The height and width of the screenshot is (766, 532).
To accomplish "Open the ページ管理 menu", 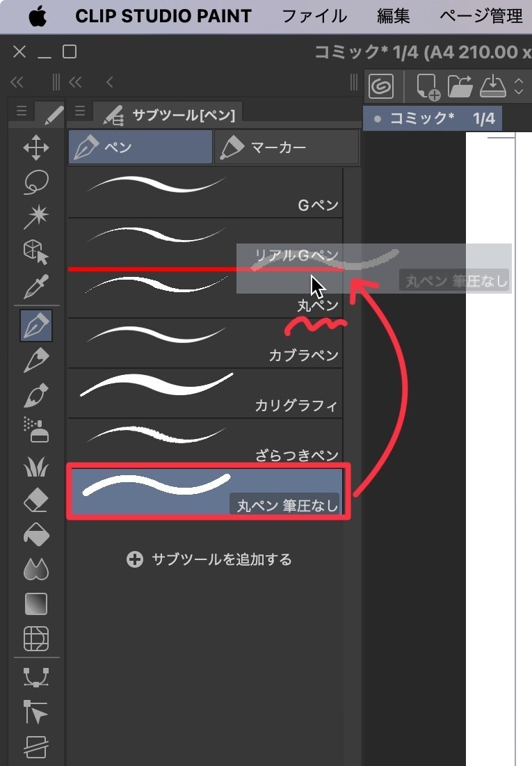I will [x=481, y=16].
